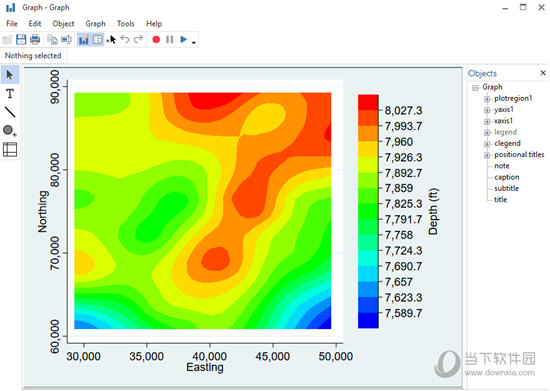Click the Open file toolbar icon
The width and height of the screenshot is (550, 391).
tap(7, 40)
